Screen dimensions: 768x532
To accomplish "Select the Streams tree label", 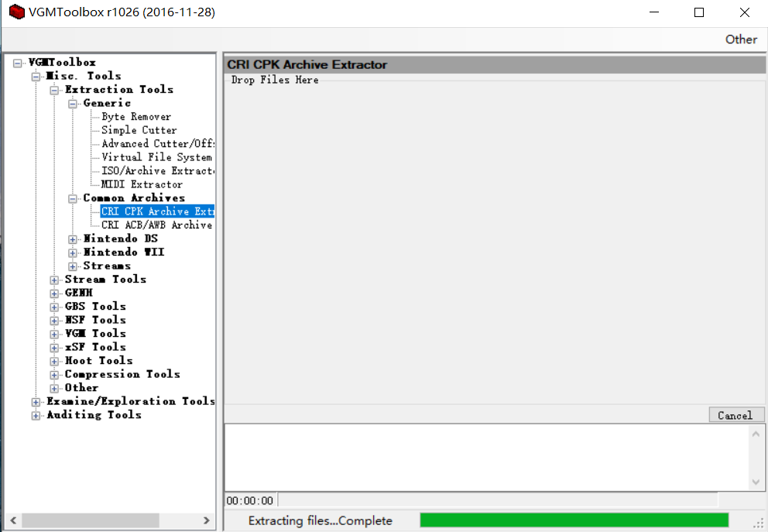I will [107, 266].
